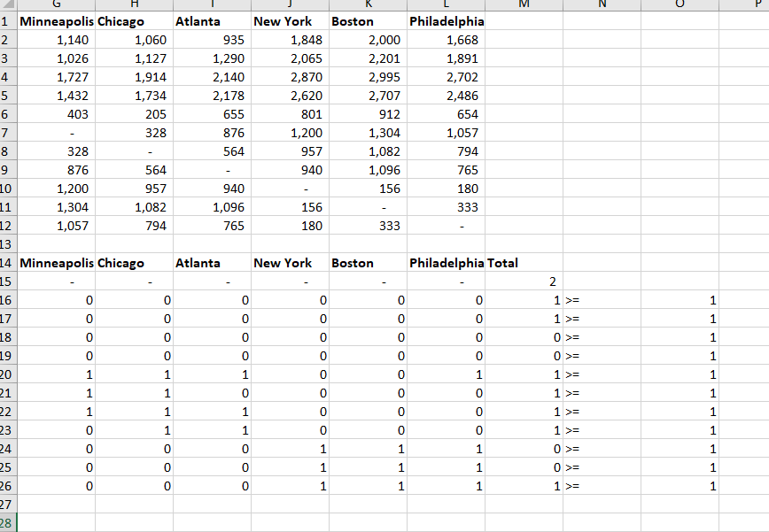Pick the cell containing 1,914

click(x=134, y=77)
